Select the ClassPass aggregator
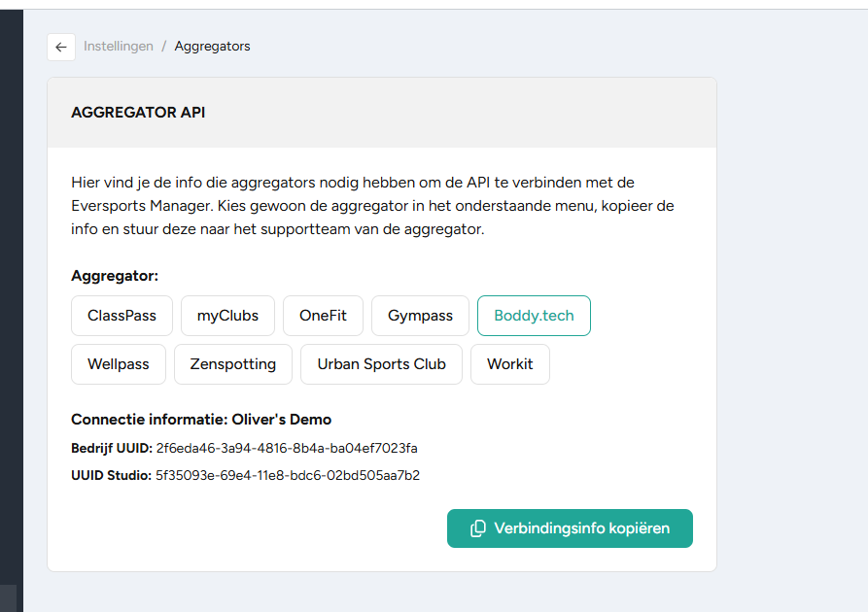The height and width of the screenshot is (612, 868). (122, 316)
